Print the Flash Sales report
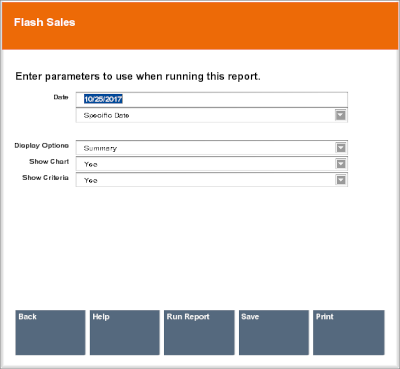This screenshot has width=400, height=369. [x=349, y=332]
